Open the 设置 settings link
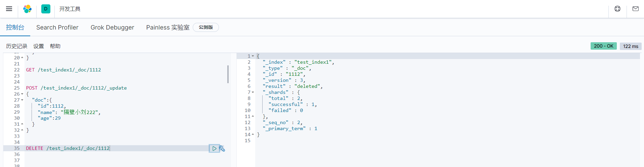This screenshot has height=167, width=644. 39,46
